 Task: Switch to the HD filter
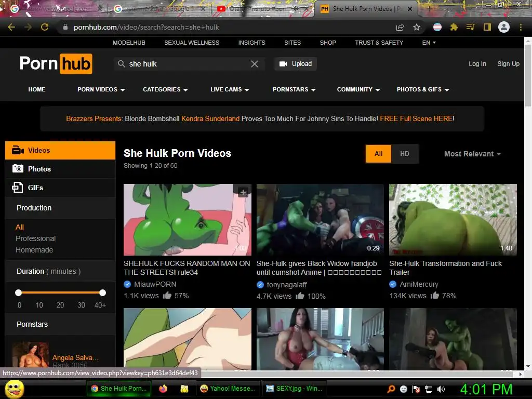(404, 154)
